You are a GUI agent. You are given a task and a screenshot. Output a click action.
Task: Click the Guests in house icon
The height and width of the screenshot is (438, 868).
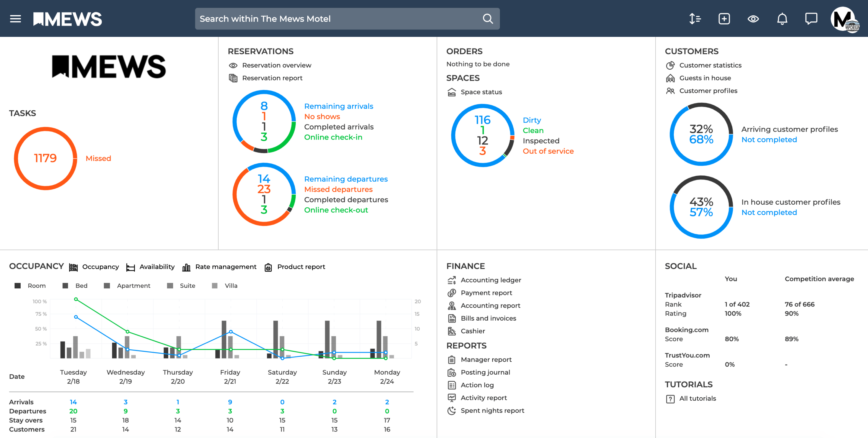click(670, 78)
